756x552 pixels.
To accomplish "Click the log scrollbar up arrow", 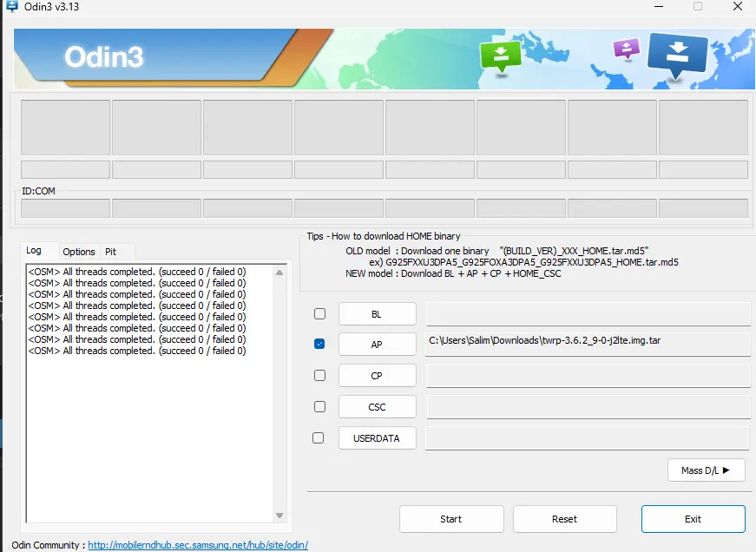I will tap(279, 273).
